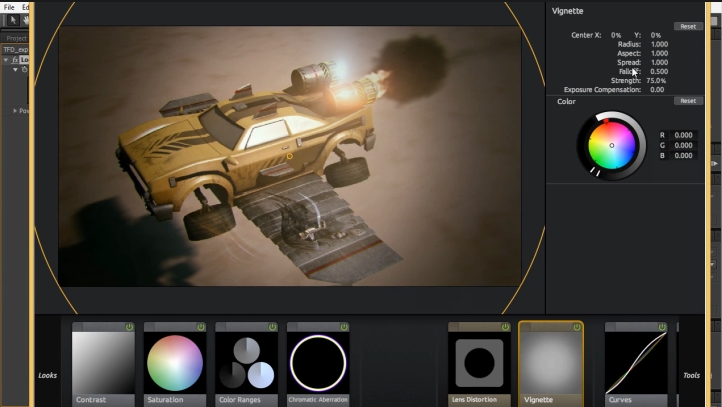The image size is (722, 407).
Task: Select the Curves tool card
Action: click(x=636, y=364)
